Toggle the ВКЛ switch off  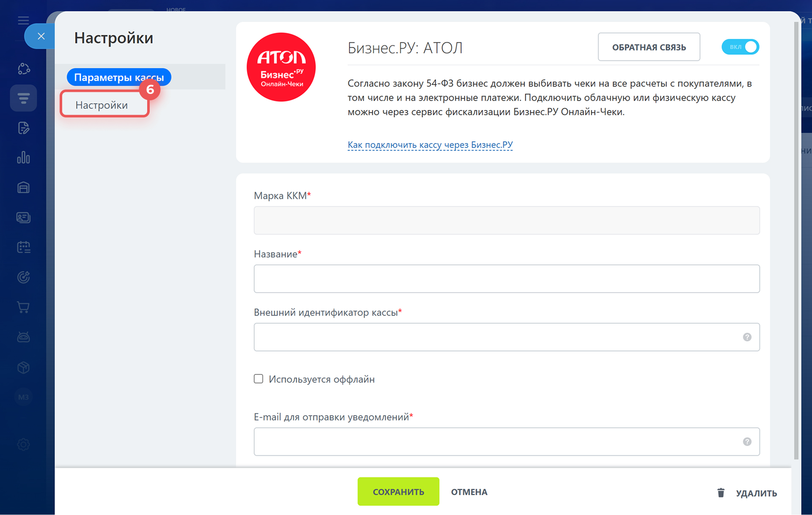click(740, 47)
